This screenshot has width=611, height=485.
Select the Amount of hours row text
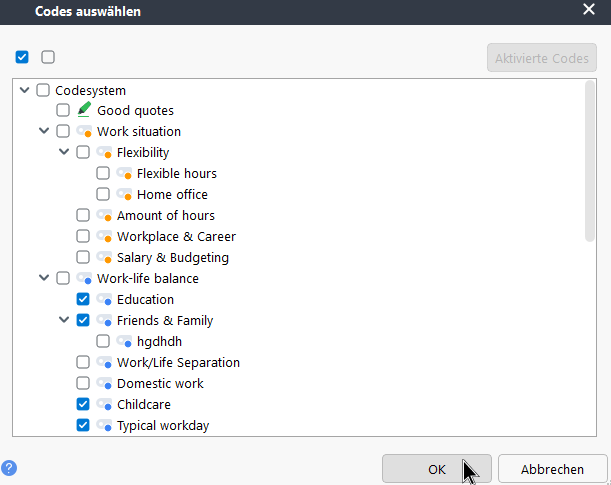click(166, 215)
